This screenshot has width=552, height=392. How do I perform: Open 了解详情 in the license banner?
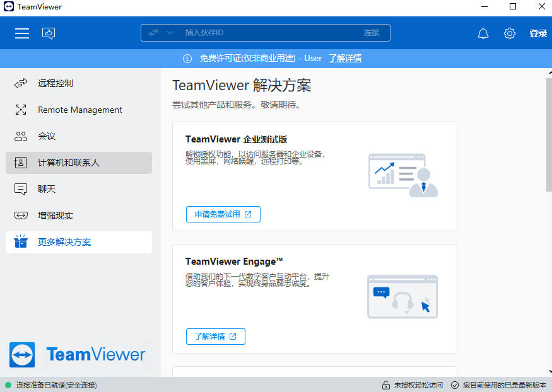click(344, 57)
